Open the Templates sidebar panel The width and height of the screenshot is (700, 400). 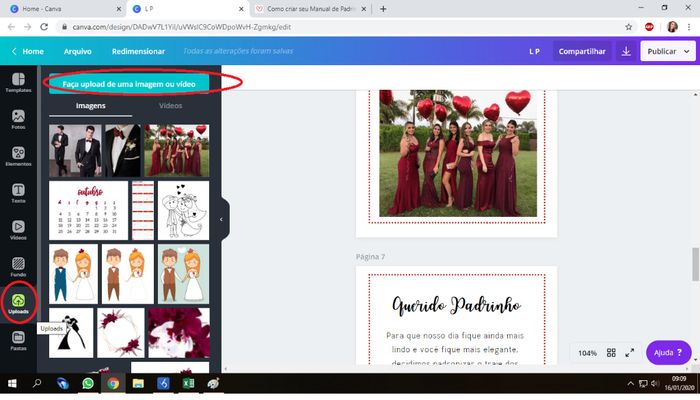tap(18, 83)
